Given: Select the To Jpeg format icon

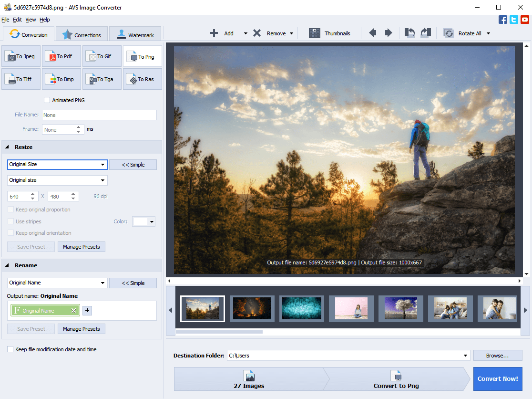Looking at the screenshot, I should pyautogui.click(x=21, y=56).
